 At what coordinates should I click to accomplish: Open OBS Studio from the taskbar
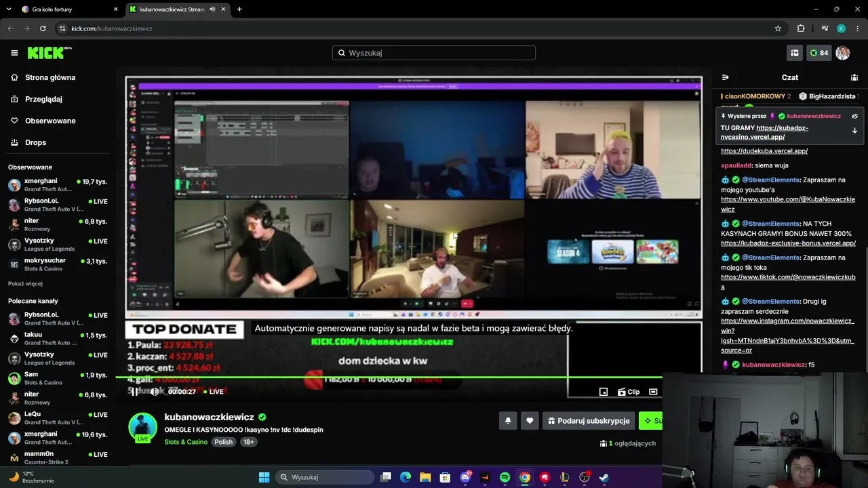coord(584,477)
